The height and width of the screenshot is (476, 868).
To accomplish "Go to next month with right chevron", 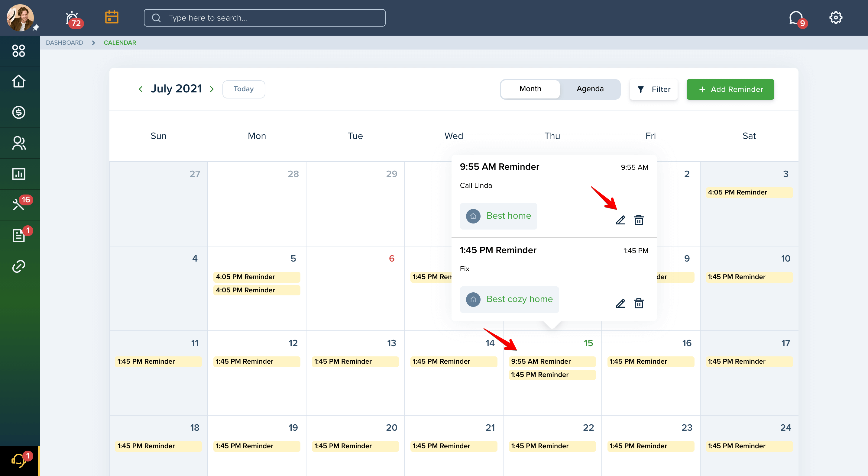I will pos(212,89).
